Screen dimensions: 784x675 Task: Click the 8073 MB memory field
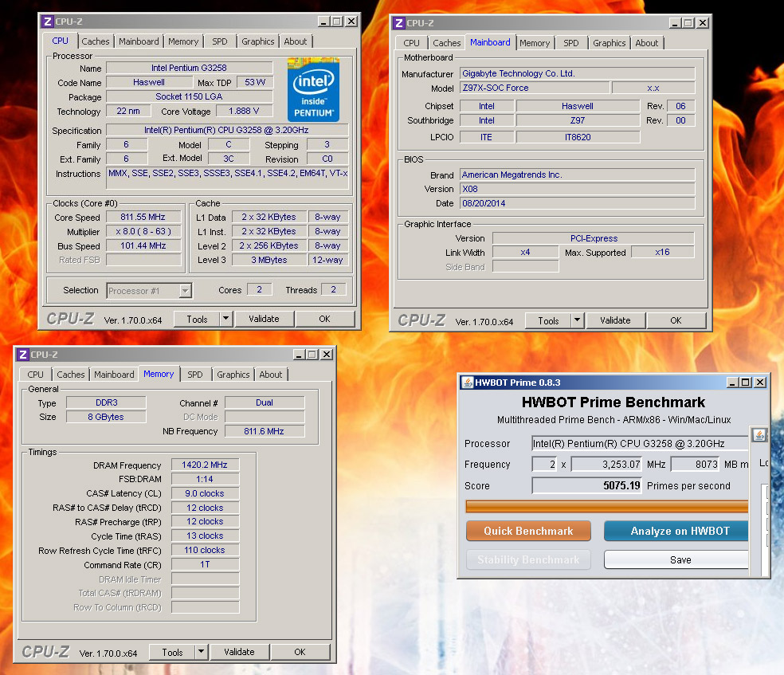tap(695, 464)
